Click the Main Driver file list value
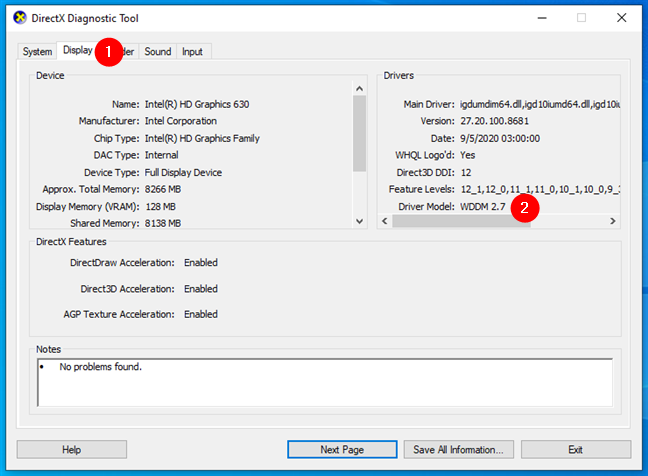 point(540,104)
